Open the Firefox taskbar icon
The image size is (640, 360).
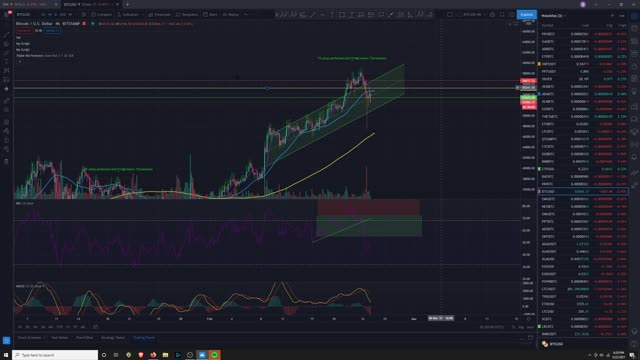tap(153, 355)
